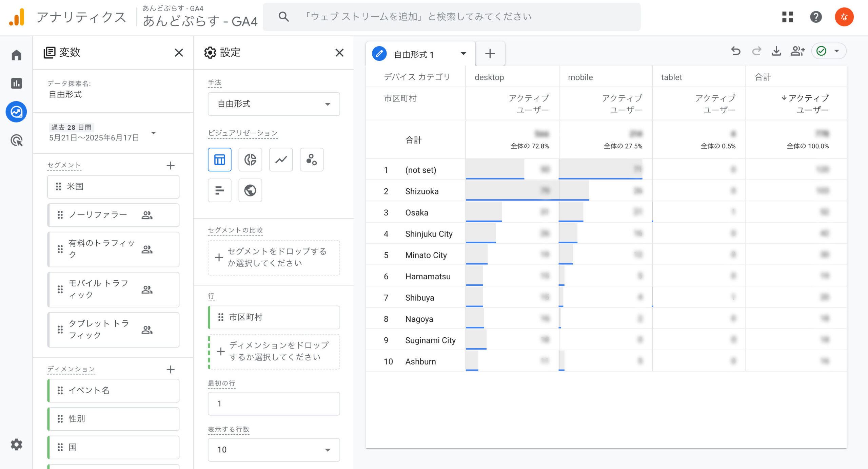Add a new dimension with plus icon

(171, 370)
